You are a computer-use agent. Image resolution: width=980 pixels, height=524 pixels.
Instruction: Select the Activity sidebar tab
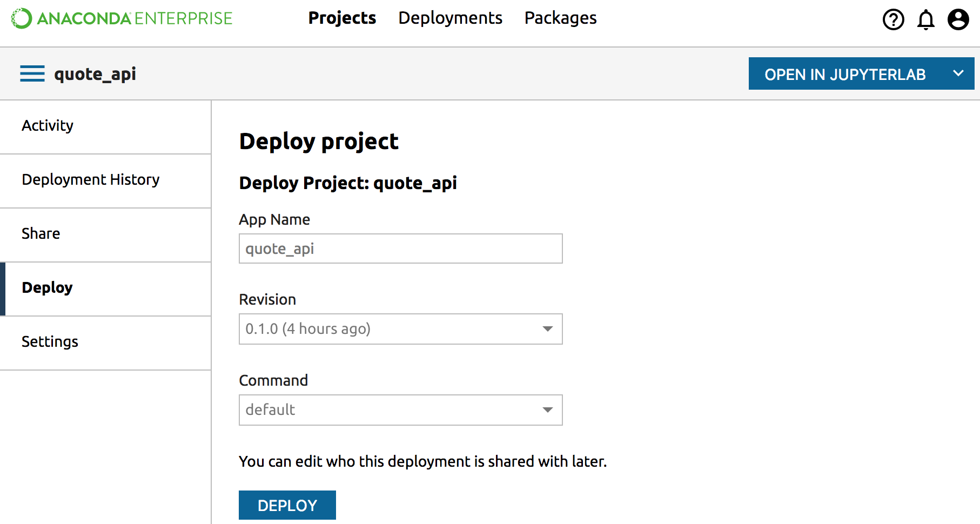[48, 126]
